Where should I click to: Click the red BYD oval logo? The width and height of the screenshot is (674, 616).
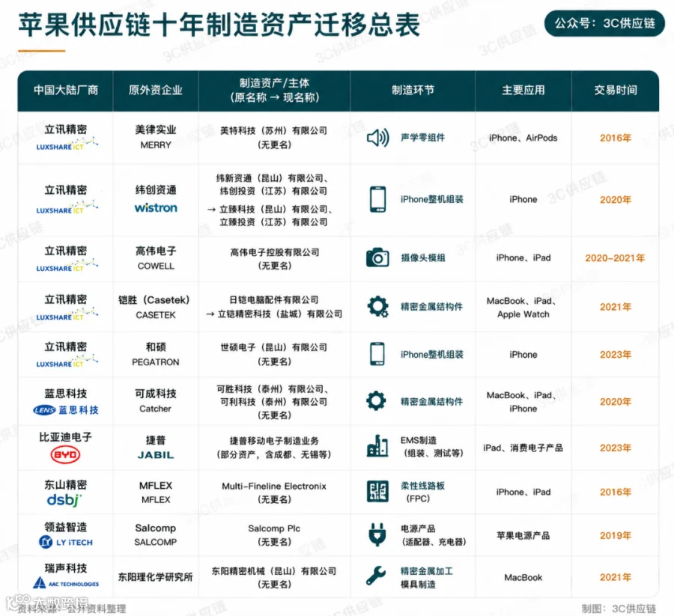pos(65,454)
